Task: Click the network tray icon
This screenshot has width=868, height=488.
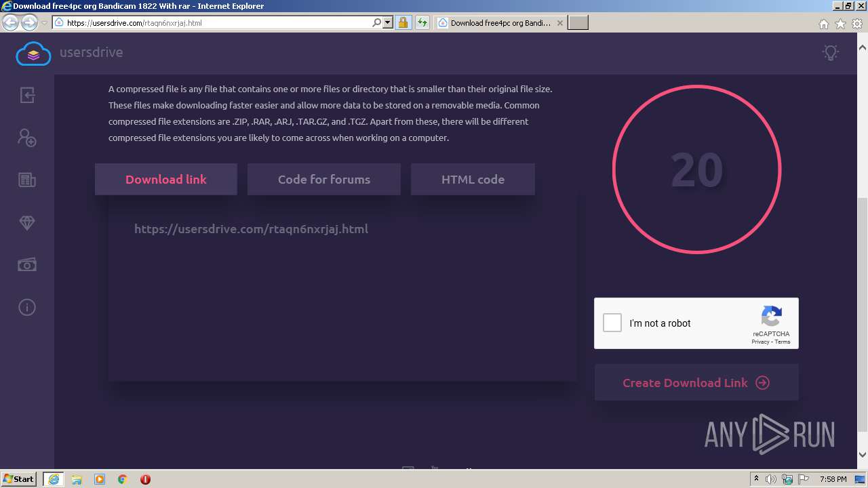Action: [x=787, y=479]
